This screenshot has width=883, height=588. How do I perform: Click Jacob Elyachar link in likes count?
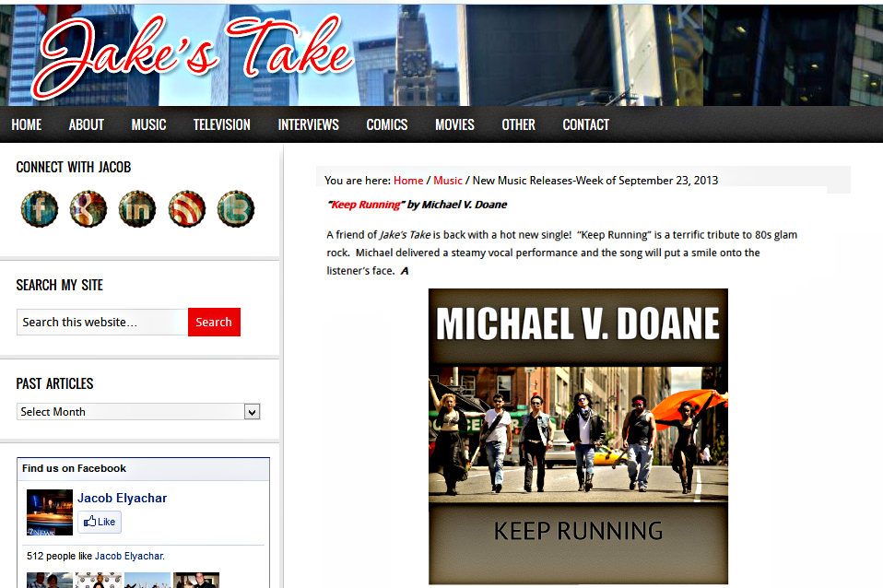click(130, 556)
